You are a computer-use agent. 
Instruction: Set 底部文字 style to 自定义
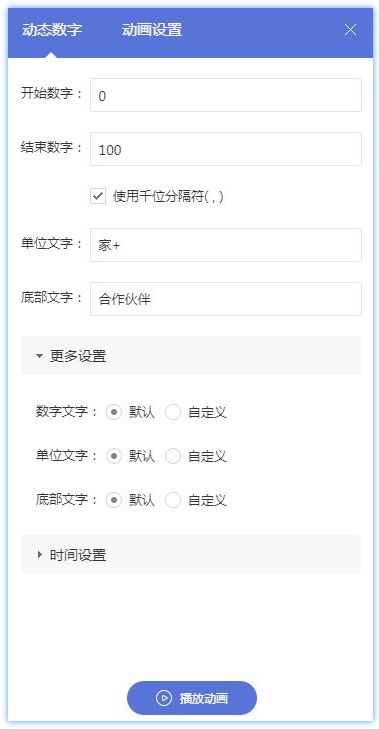[173, 501]
